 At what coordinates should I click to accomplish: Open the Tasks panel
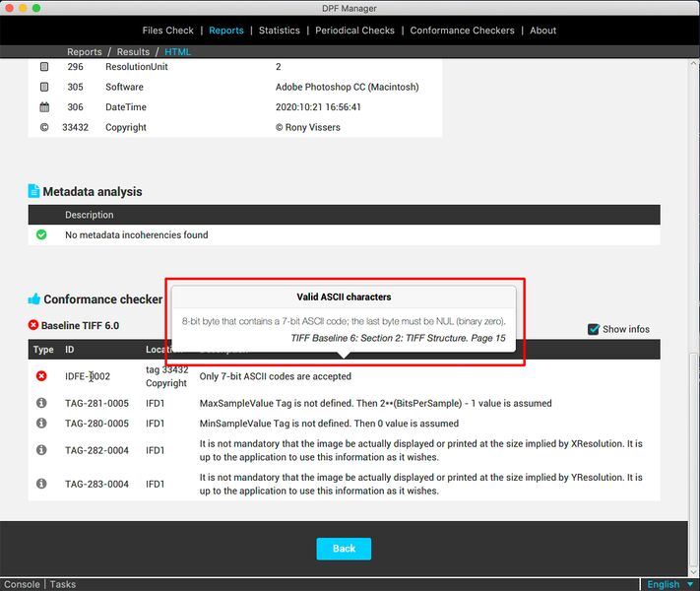tap(63, 584)
